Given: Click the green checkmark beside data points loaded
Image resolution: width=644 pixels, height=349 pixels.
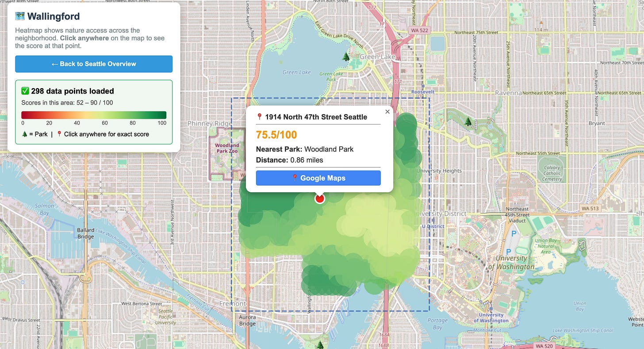Looking at the screenshot, I should coord(25,91).
